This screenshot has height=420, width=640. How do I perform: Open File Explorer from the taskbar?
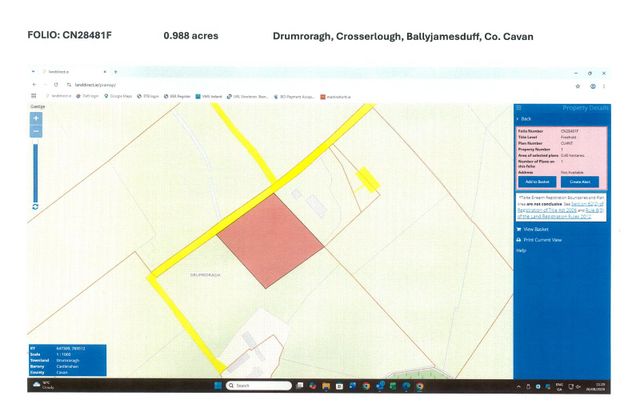326,386
